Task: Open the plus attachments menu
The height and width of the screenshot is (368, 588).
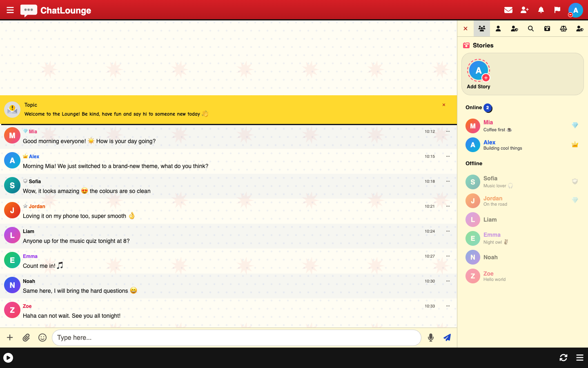Action: pyautogui.click(x=10, y=338)
